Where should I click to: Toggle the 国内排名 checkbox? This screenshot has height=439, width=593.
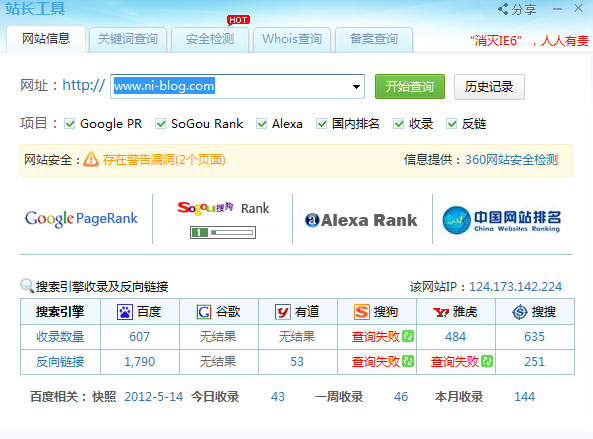coord(321,124)
